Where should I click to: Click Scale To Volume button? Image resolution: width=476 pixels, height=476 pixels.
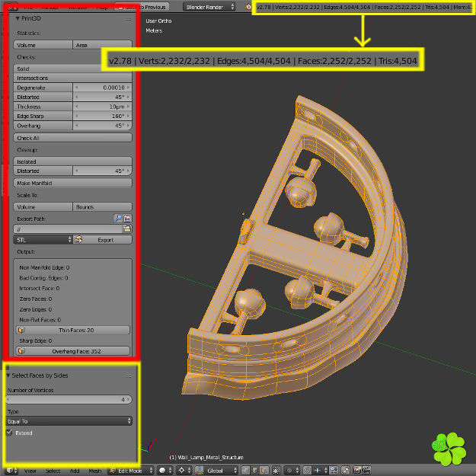pyautogui.click(x=43, y=207)
